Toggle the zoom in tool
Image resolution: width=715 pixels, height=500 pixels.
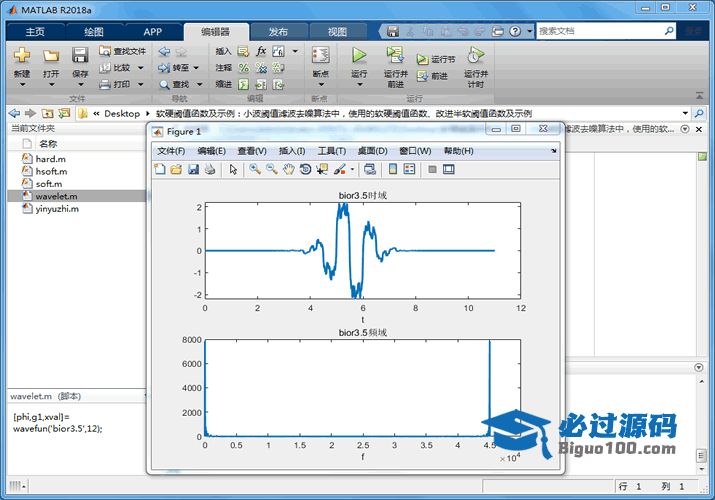(255, 170)
